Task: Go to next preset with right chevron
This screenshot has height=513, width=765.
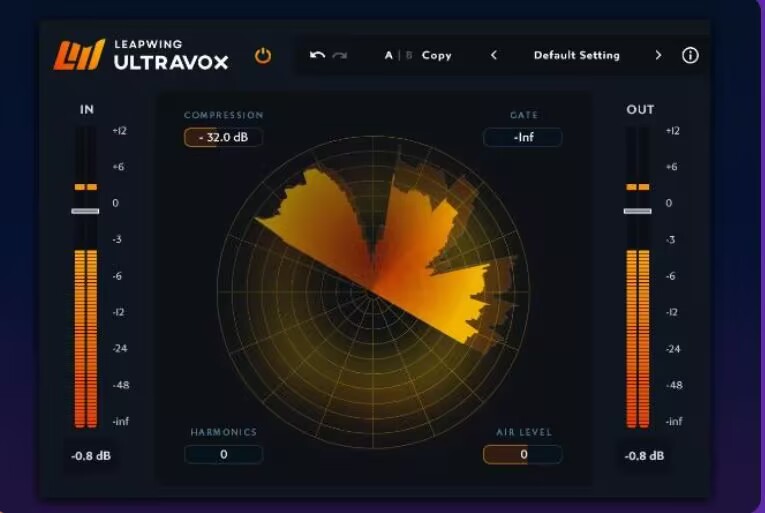Action: pyautogui.click(x=658, y=55)
